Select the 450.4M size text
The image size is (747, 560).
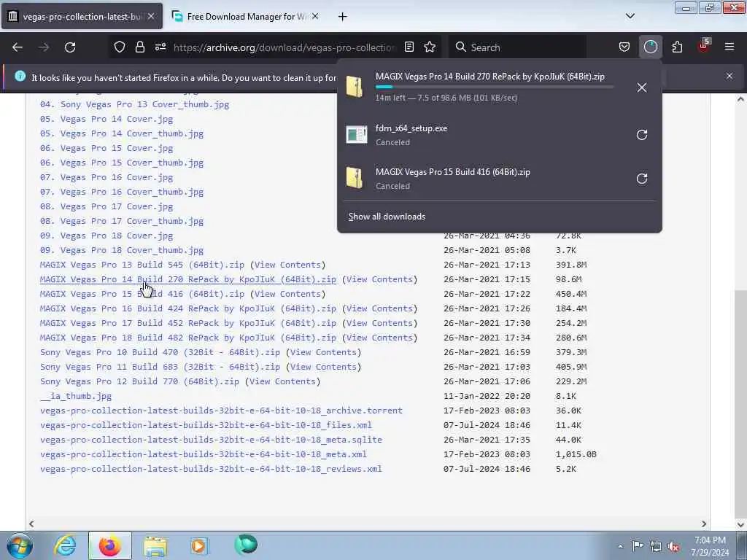coord(570,295)
